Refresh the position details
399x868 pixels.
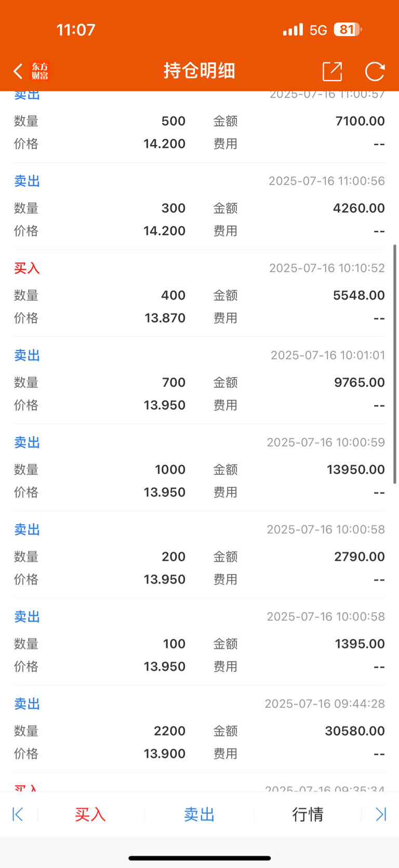[x=375, y=71]
